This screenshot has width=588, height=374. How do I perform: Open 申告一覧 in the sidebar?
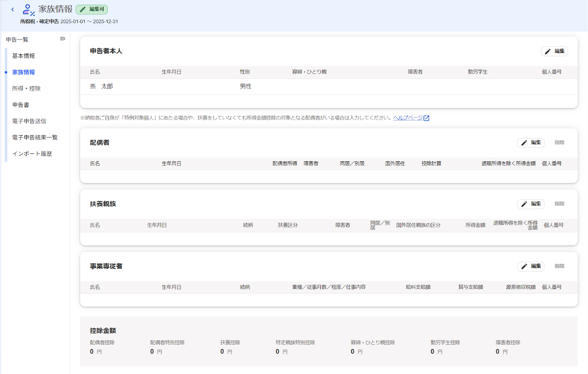[17, 40]
